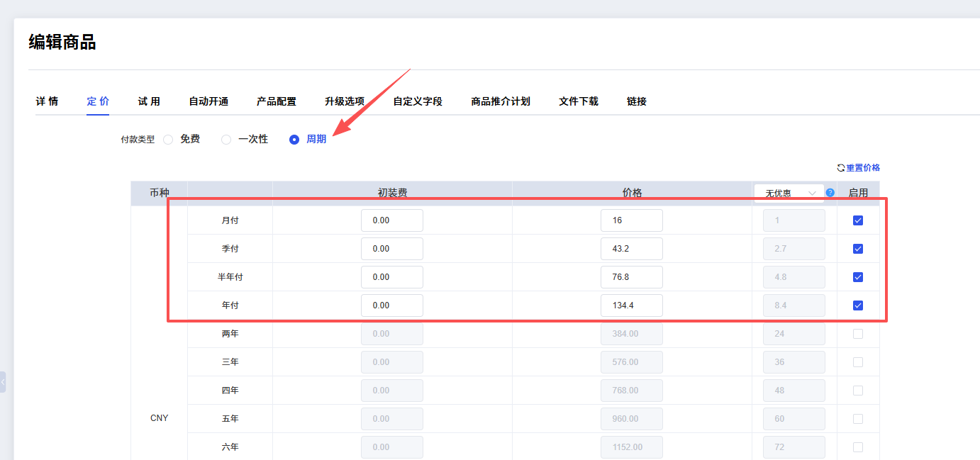Image resolution: width=980 pixels, height=460 pixels.
Task: Click the 五年 price field showing 960.00
Action: pos(632,419)
